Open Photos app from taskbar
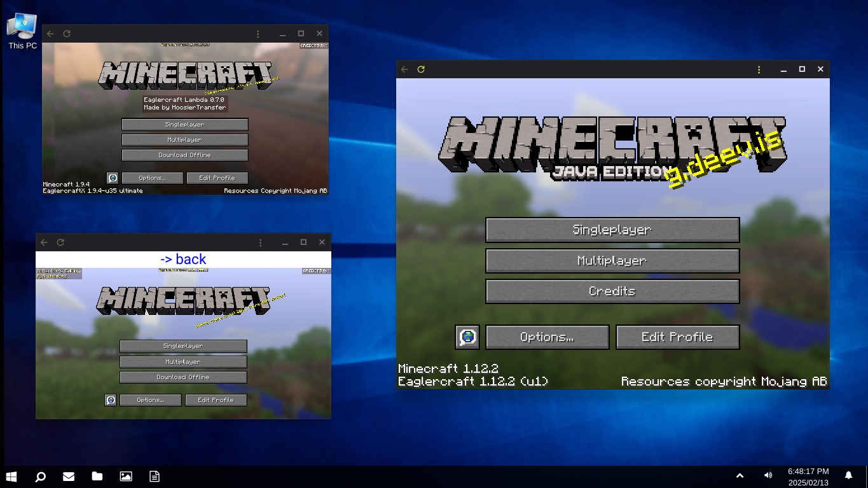The height and width of the screenshot is (488, 868). coord(126,476)
